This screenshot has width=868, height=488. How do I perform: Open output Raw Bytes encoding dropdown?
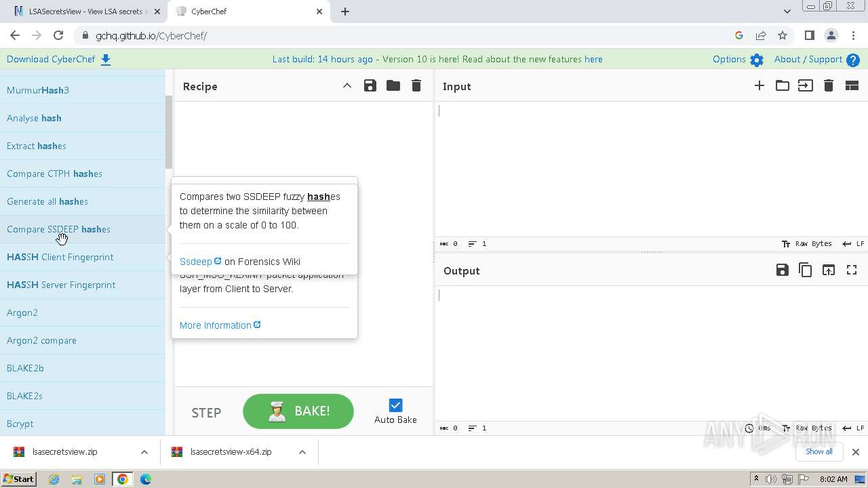tap(807, 428)
